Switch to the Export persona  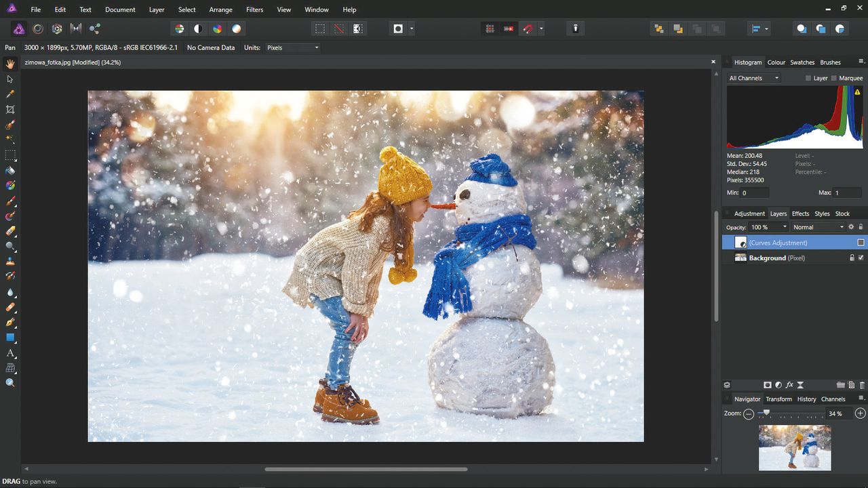(95, 28)
